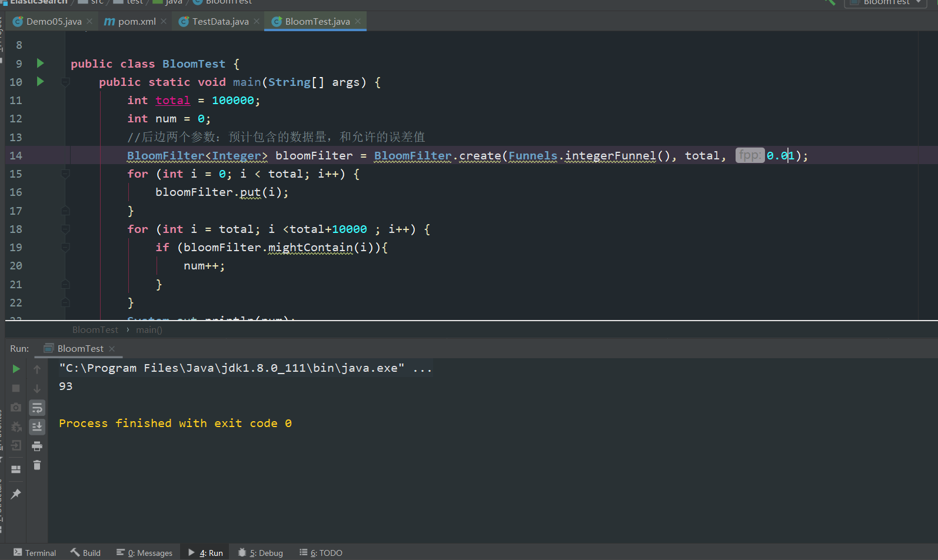Screen dimensions: 938x560
Task: Collapse second for loop at line 18
Action: (65, 229)
